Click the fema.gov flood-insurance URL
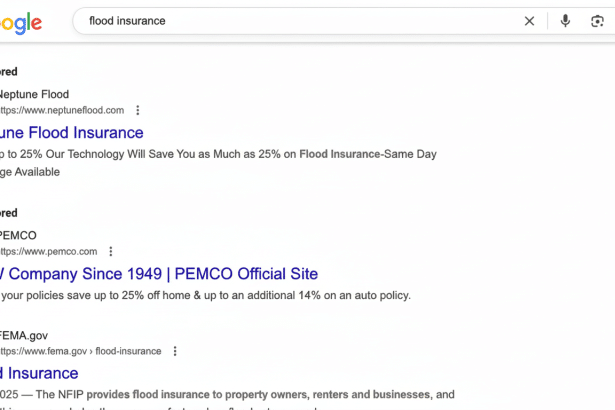615x410 pixels. 81,351
